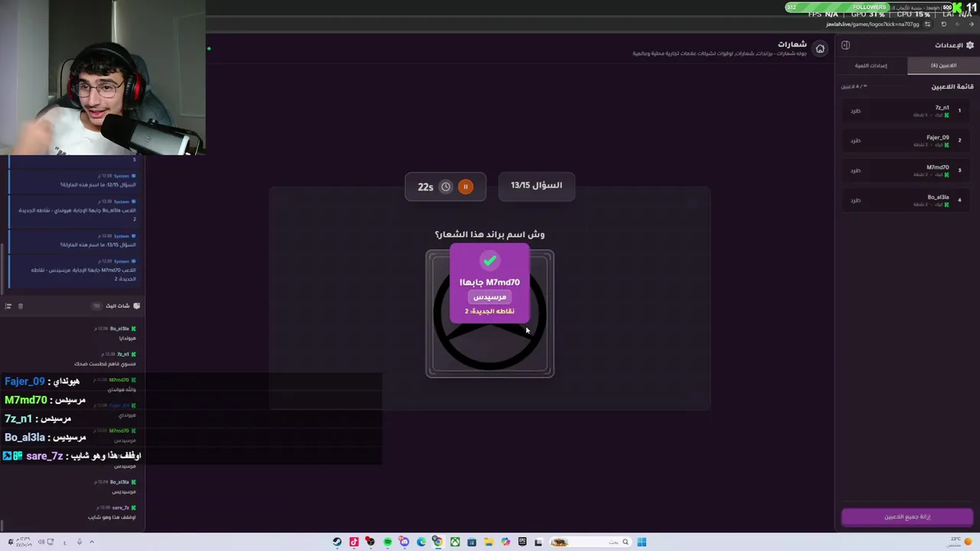The height and width of the screenshot is (551, 980).
Task: Click the remove all players button إزالة جميع اللاعبين
Action: click(x=907, y=517)
